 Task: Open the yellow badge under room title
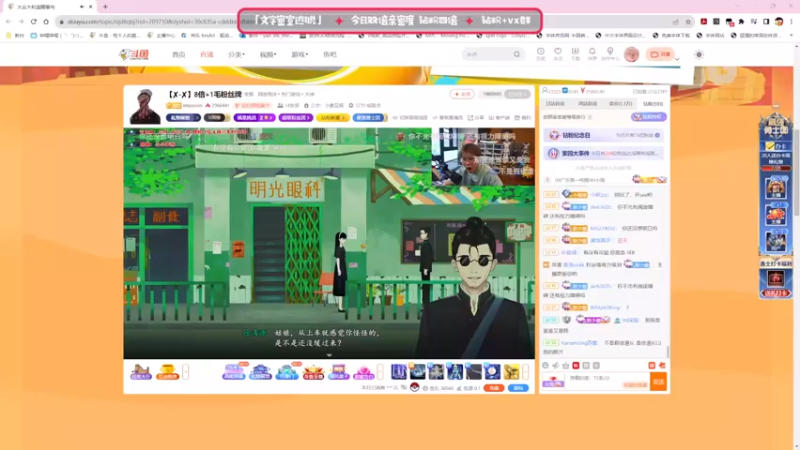[x=332, y=117]
